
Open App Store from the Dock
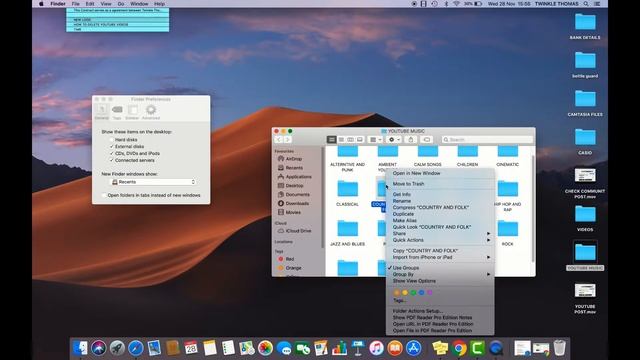click(413, 348)
